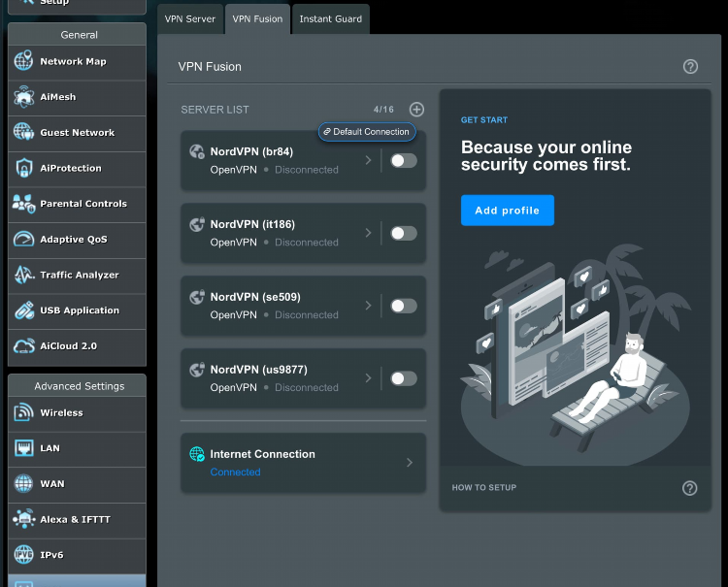Image resolution: width=728 pixels, height=587 pixels.
Task: Expand Internet Connection details chevron
Action: pyautogui.click(x=410, y=462)
